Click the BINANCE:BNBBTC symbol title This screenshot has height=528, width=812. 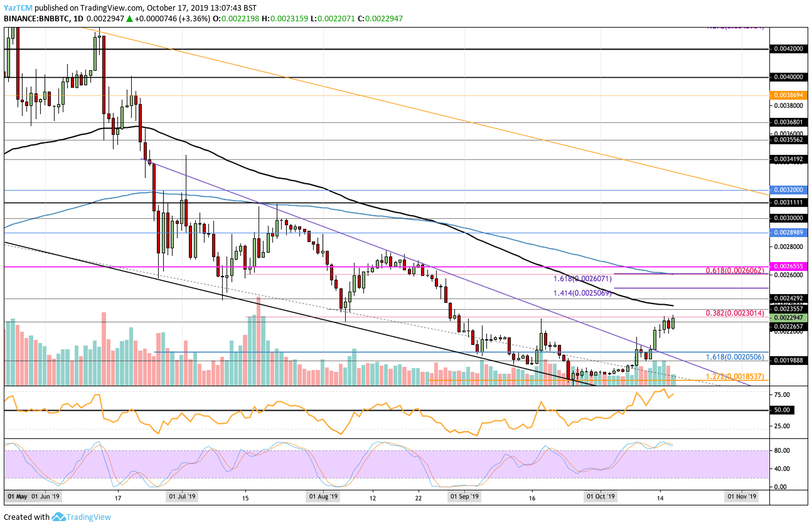click(37, 19)
